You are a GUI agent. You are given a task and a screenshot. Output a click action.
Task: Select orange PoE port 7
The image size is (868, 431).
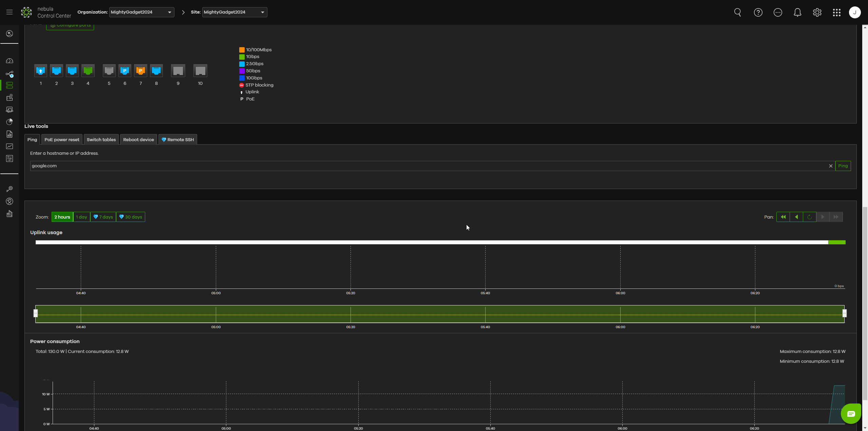point(140,71)
